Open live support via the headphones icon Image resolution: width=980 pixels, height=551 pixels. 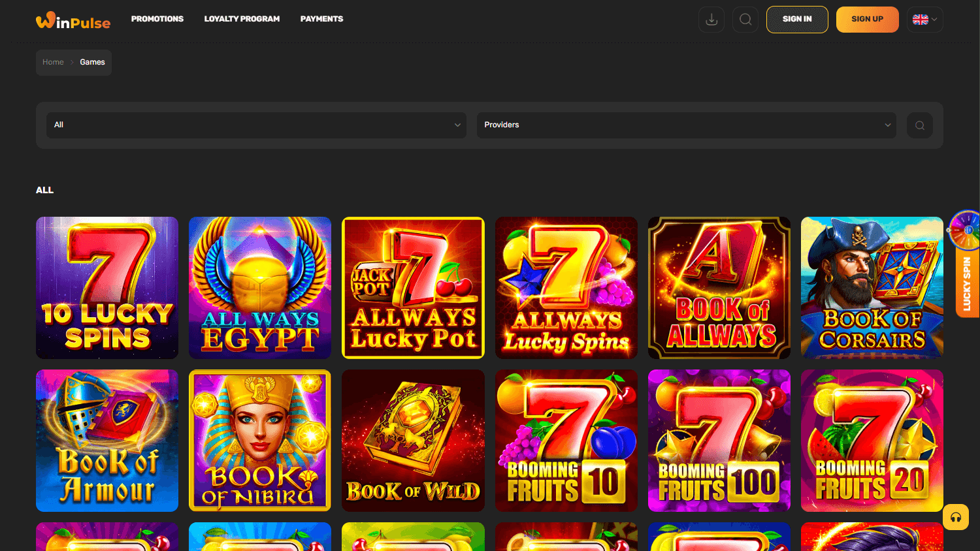click(955, 516)
